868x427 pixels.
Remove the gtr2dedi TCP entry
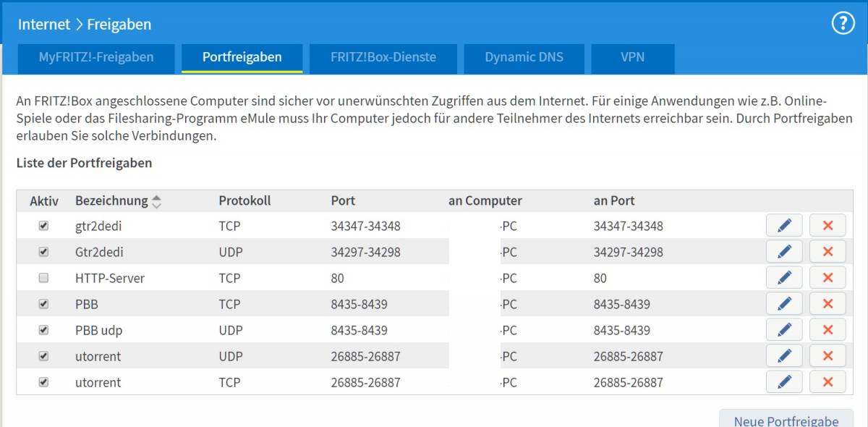[x=827, y=226]
